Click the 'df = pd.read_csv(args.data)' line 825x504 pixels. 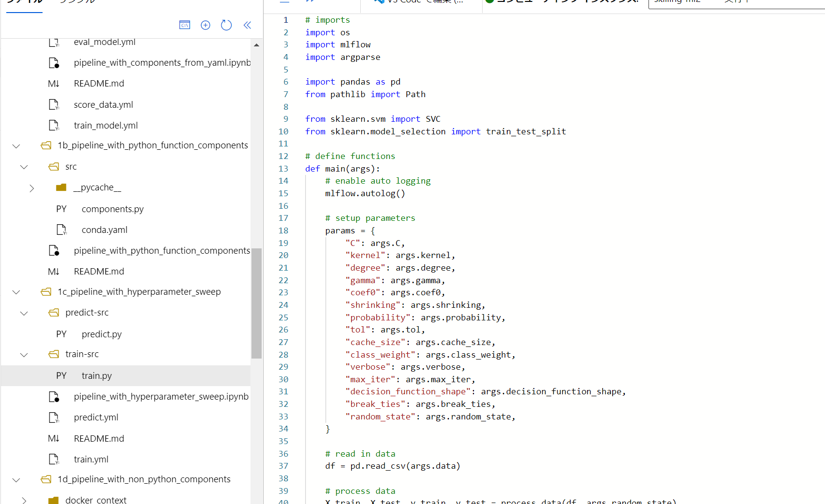(393, 466)
